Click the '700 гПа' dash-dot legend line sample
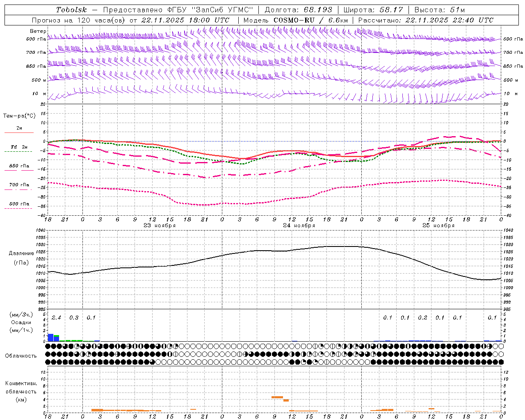Viewport: 525px width, 420px height. (x=18, y=189)
